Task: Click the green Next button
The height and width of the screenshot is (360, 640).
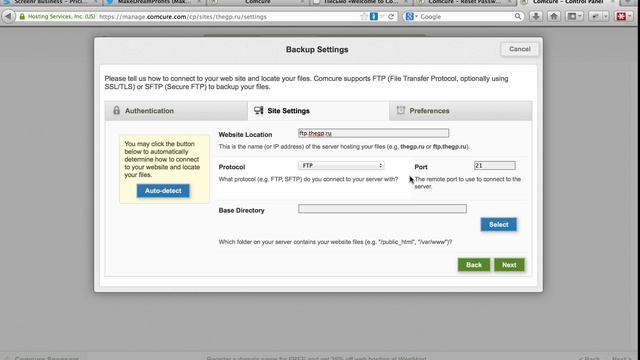Action: (x=509, y=265)
